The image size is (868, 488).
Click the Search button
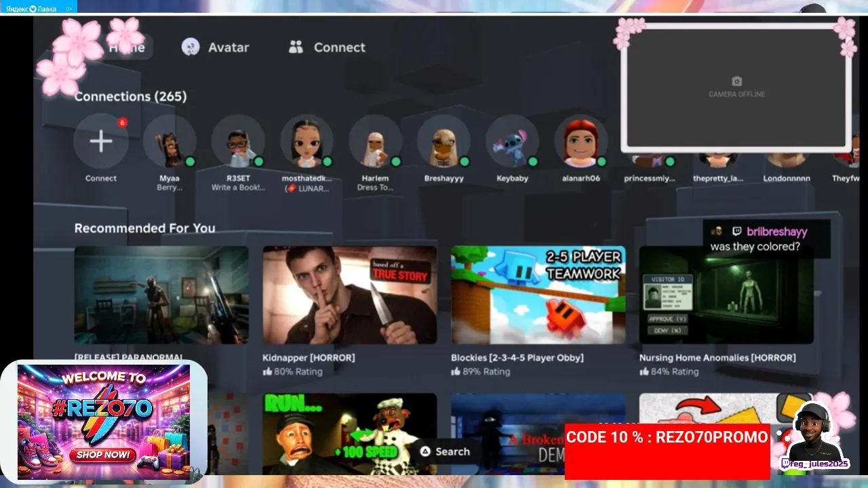(x=445, y=451)
